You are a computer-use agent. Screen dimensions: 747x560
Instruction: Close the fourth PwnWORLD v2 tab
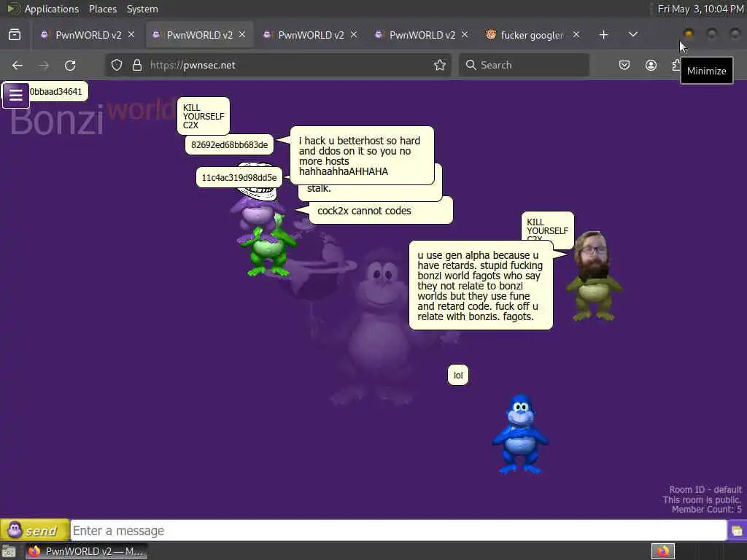[x=465, y=35]
